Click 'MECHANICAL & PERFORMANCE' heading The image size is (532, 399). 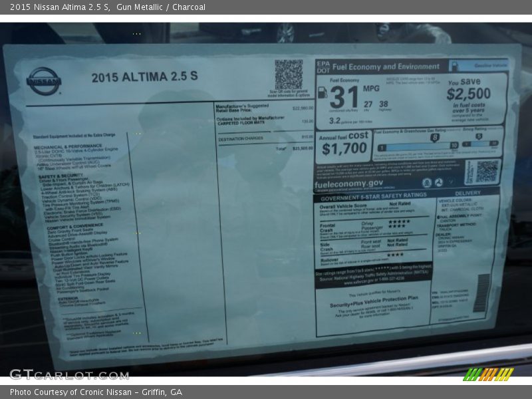[68, 147]
